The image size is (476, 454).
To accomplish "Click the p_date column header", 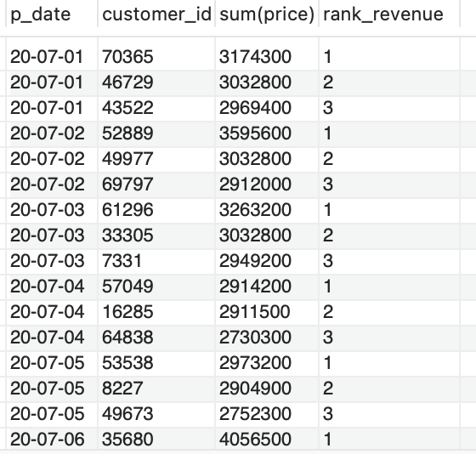I will pos(52,14).
